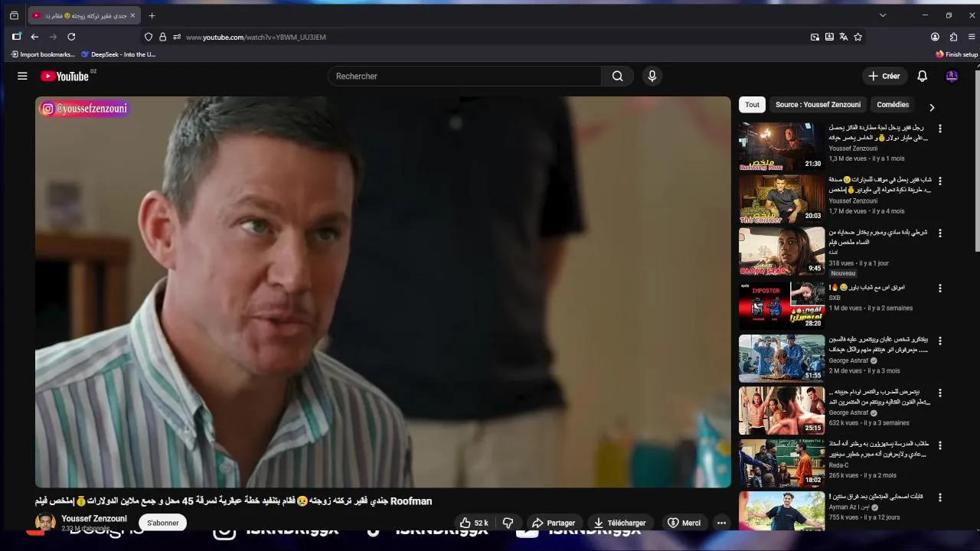Open a new browser tab
980x551 pixels.
tap(152, 15)
